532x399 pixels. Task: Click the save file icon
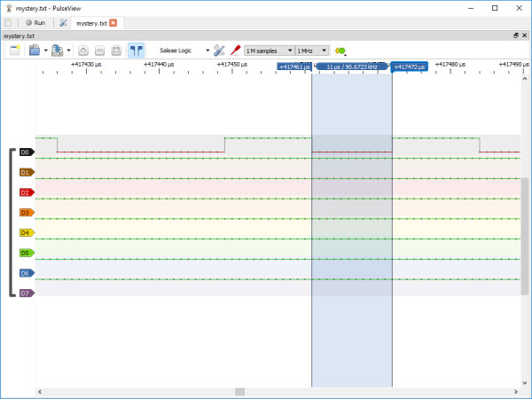point(57,51)
